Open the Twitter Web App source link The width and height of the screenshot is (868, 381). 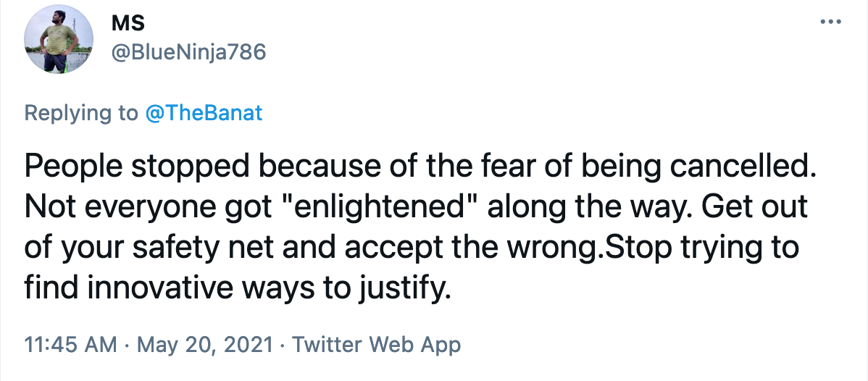tap(376, 345)
